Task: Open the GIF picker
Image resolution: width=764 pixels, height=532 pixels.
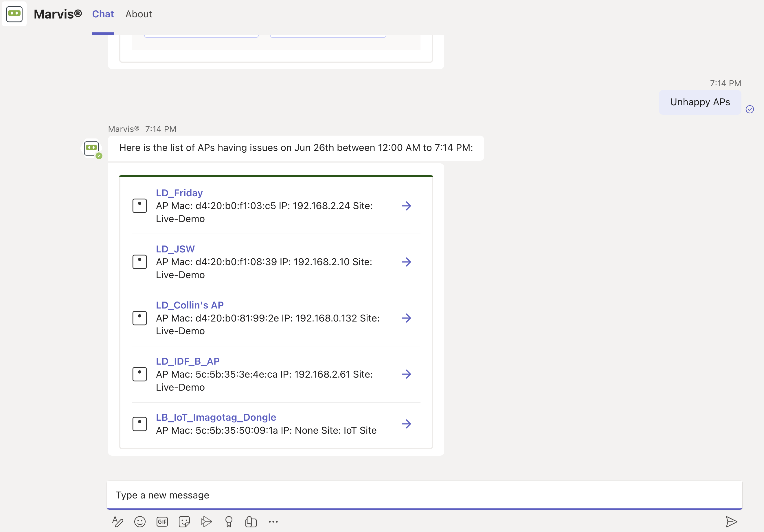Action: point(162,522)
